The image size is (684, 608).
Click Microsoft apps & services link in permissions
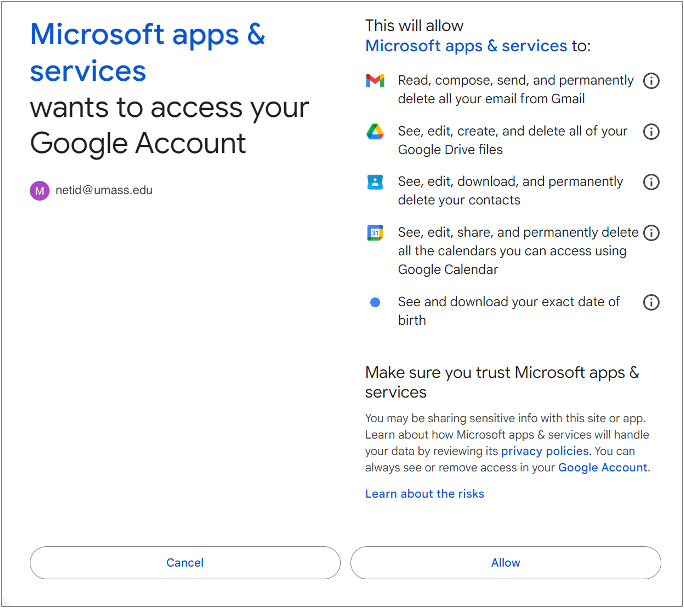[466, 46]
